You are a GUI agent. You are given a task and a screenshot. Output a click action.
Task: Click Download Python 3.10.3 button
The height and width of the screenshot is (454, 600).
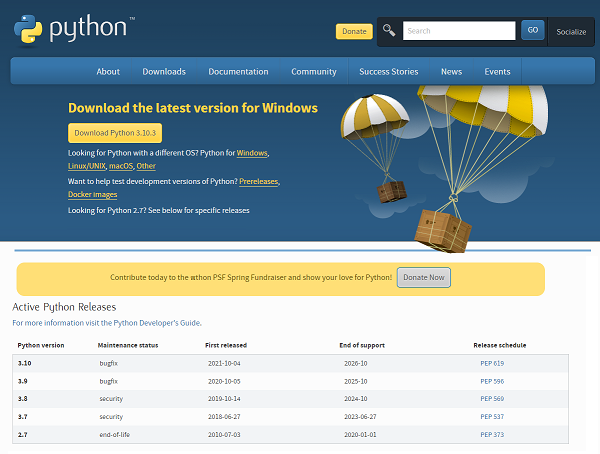tap(115, 133)
